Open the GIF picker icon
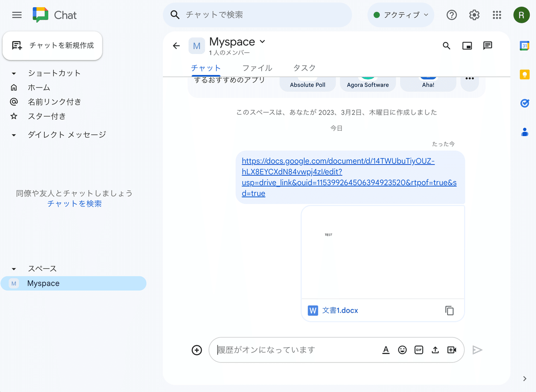The height and width of the screenshot is (392, 536). [419, 350]
